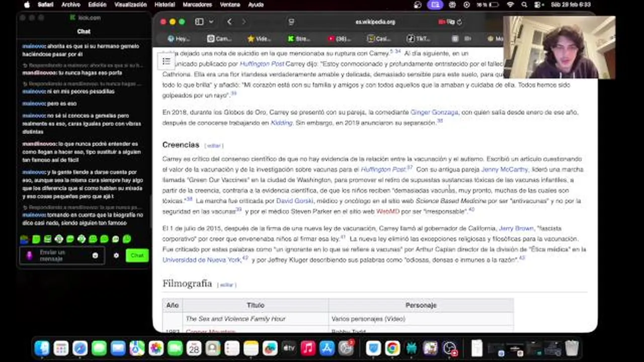Open the Wikipedia table of contents icon
Screen dimensions: 644x362
pos(167,62)
